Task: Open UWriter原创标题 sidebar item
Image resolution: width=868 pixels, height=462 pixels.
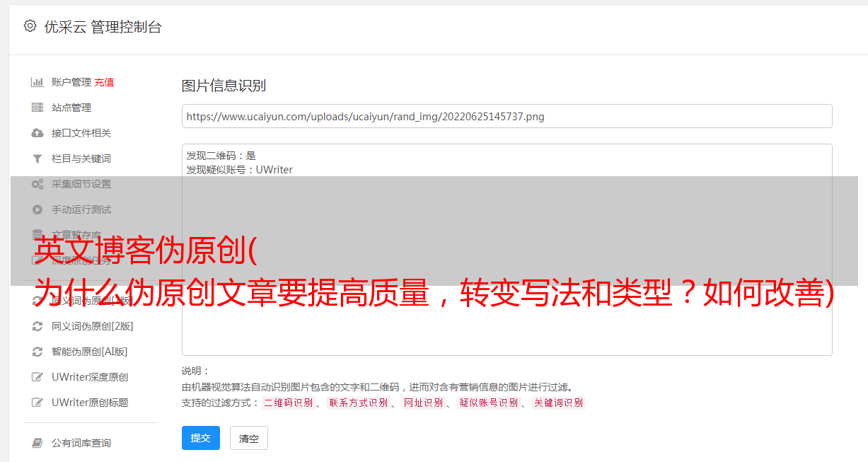Action: 90,403
